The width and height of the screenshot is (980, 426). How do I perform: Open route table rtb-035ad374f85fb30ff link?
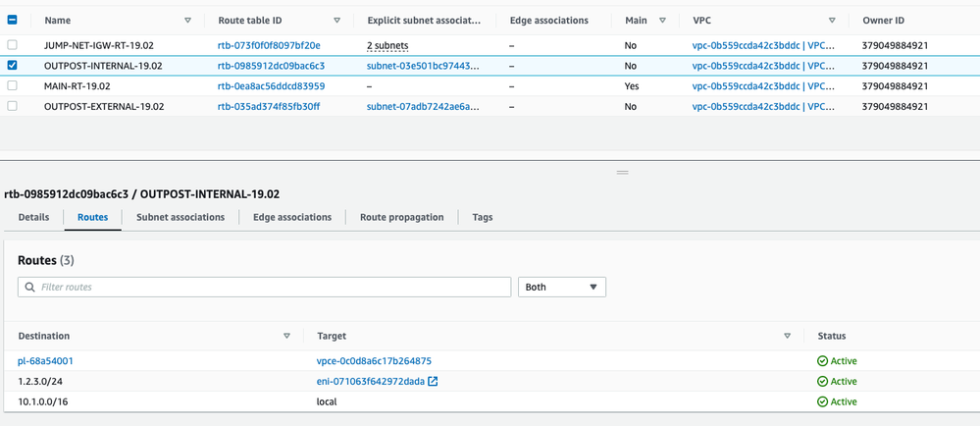(268, 106)
